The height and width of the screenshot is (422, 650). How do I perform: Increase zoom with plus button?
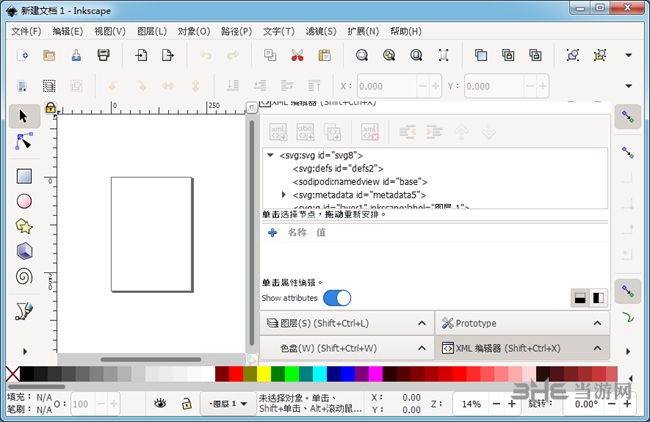click(512, 404)
